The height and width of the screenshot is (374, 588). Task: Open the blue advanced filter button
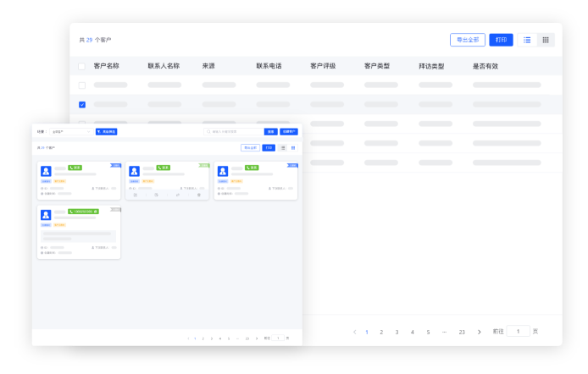click(x=106, y=132)
